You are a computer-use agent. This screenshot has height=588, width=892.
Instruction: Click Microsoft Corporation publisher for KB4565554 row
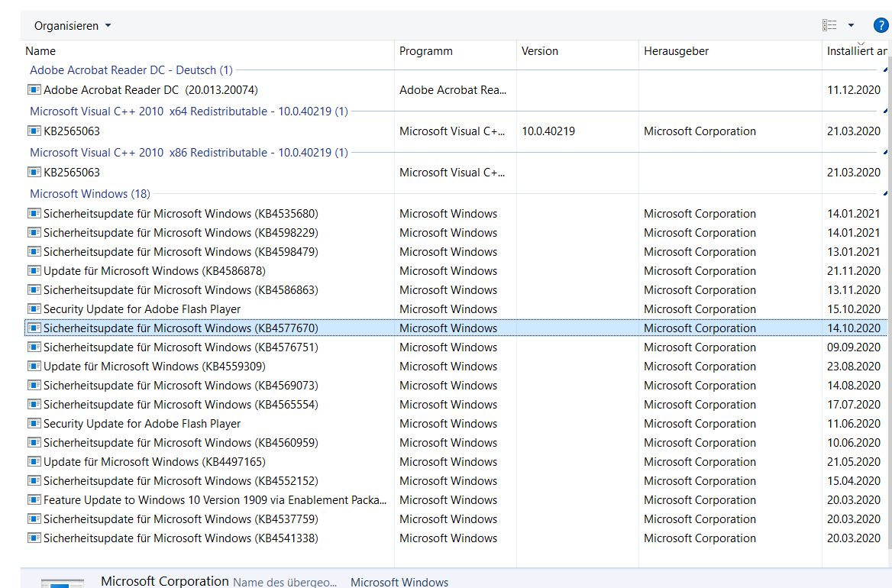(x=700, y=405)
